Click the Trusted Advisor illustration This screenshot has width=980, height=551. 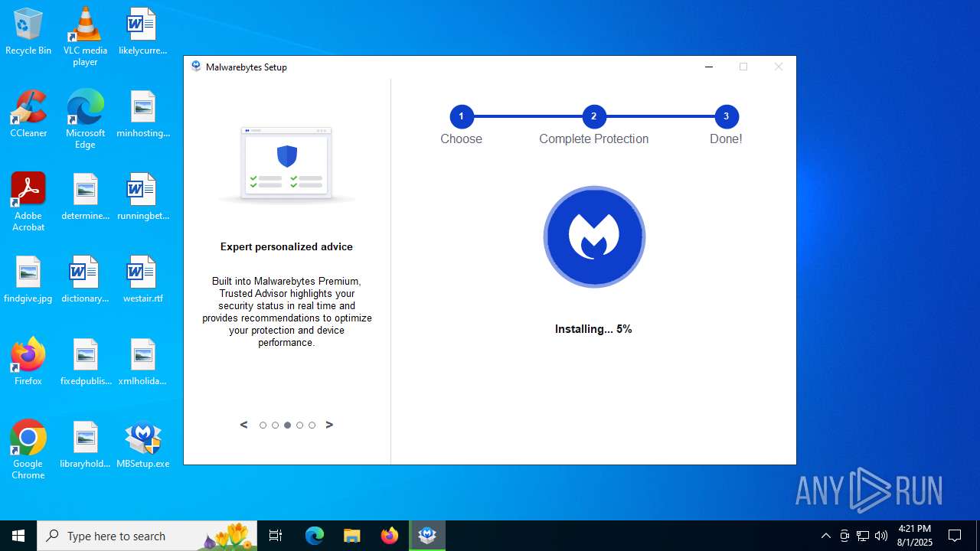point(286,164)
